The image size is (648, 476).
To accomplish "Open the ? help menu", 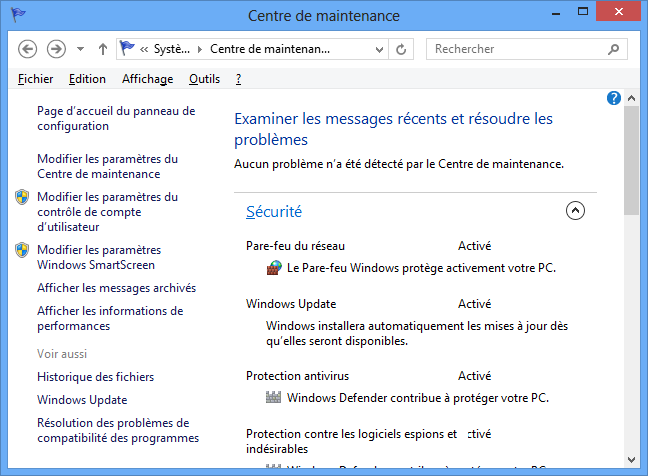I will pyautogui.click(x=238, y=79).
